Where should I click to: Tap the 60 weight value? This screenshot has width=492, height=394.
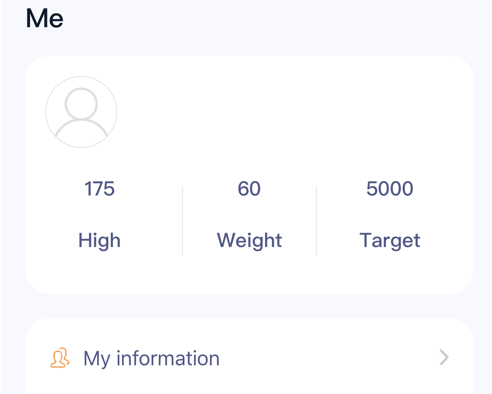(249, 189)
